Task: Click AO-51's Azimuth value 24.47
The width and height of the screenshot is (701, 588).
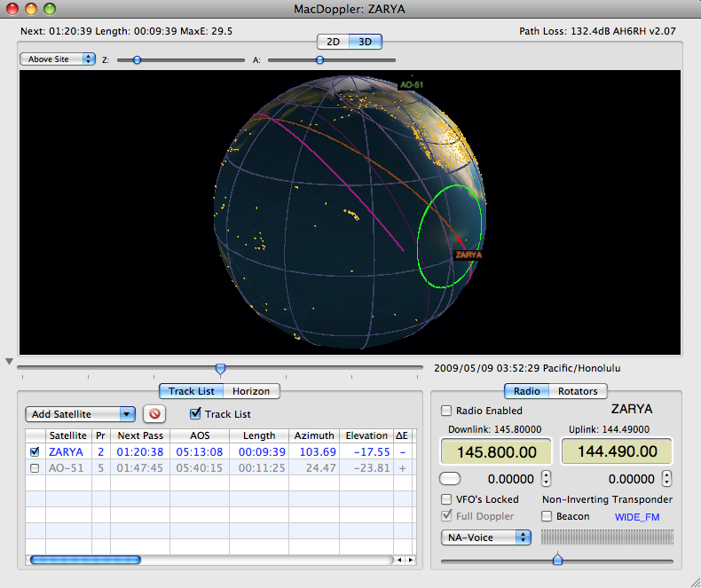Action: tap(321, 468)
